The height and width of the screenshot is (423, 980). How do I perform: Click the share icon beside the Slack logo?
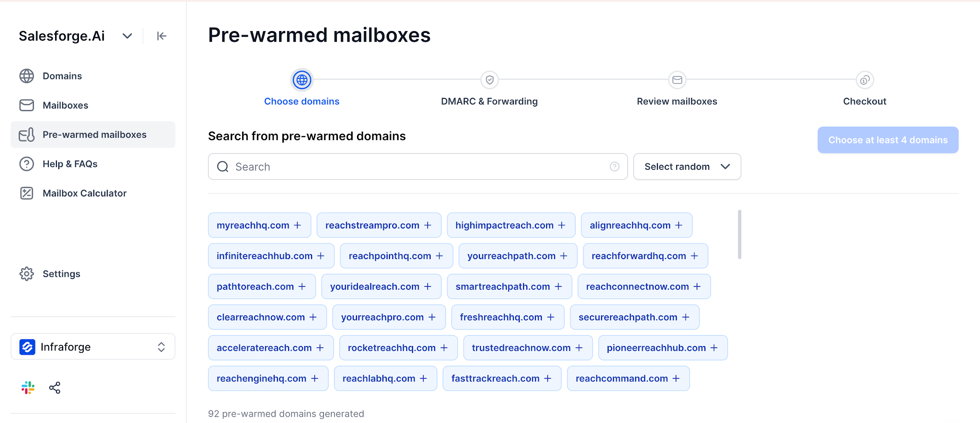pos(55,388)
